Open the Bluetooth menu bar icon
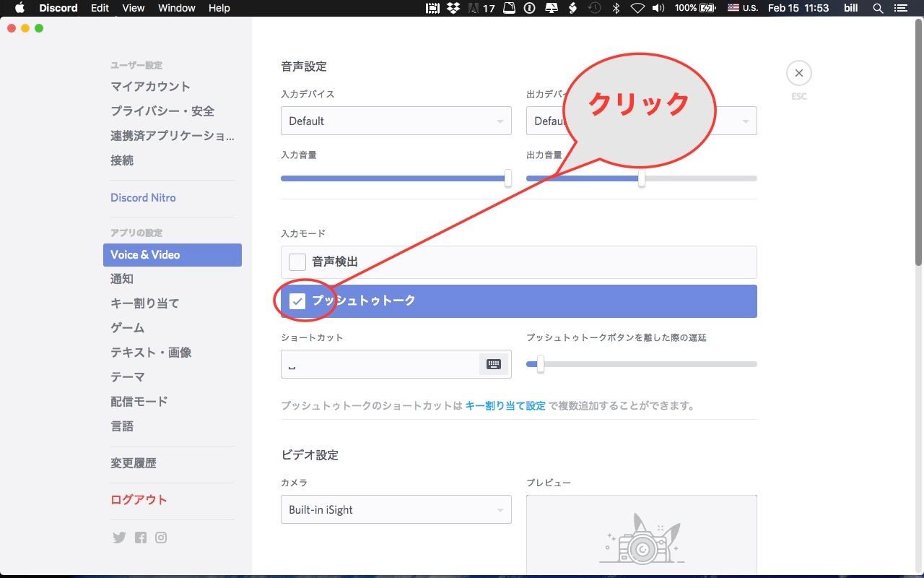The image size is (924, 578). pos(616,8)
